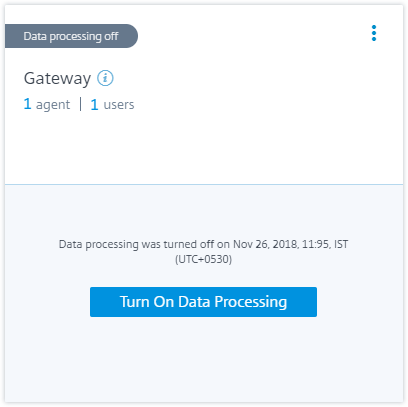Click the (UTC+0530) timezone text
The image size is (408, 407).
coord(203,259)
